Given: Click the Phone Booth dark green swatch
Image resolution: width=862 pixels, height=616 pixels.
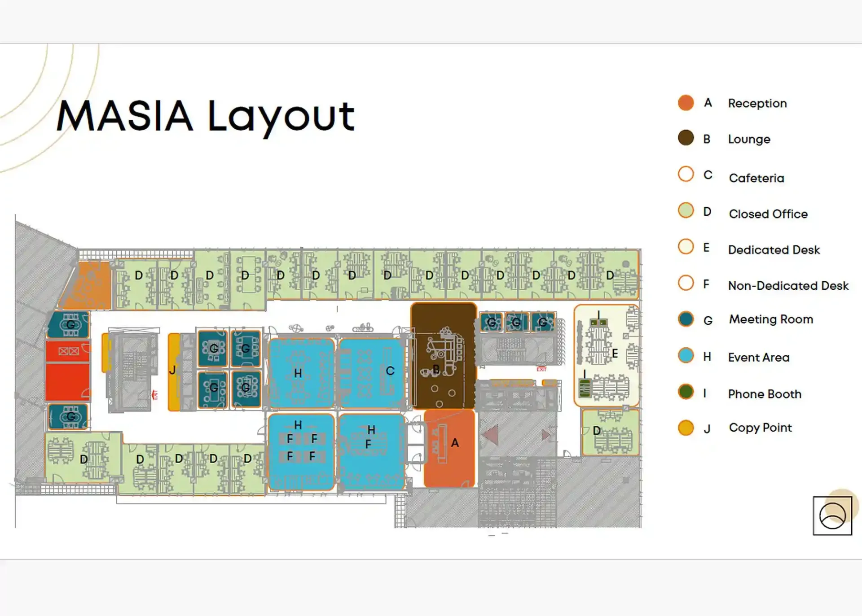Looking at the screenshot, I should coord(686,392).
